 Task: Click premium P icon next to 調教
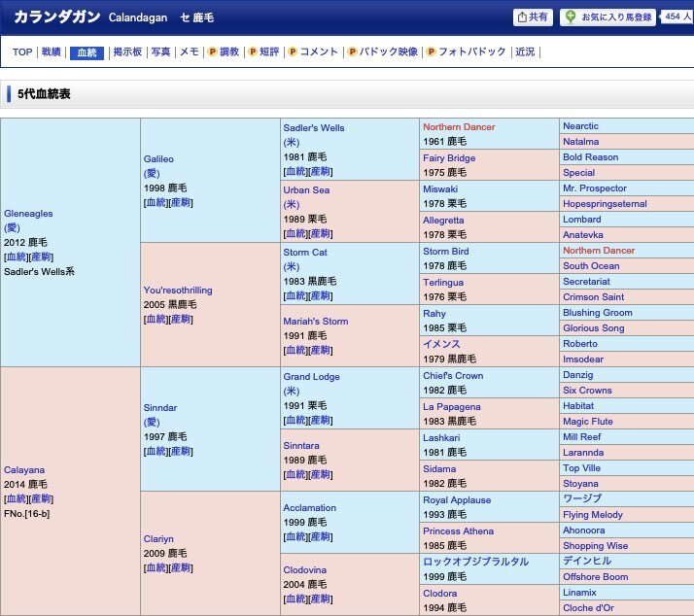212,52
